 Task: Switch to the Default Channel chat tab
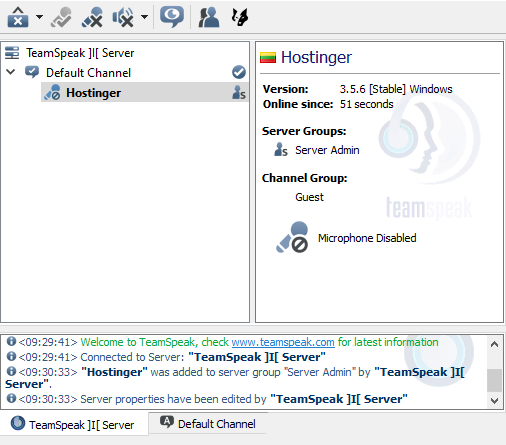pyautogui.click(x=208, y=423)
